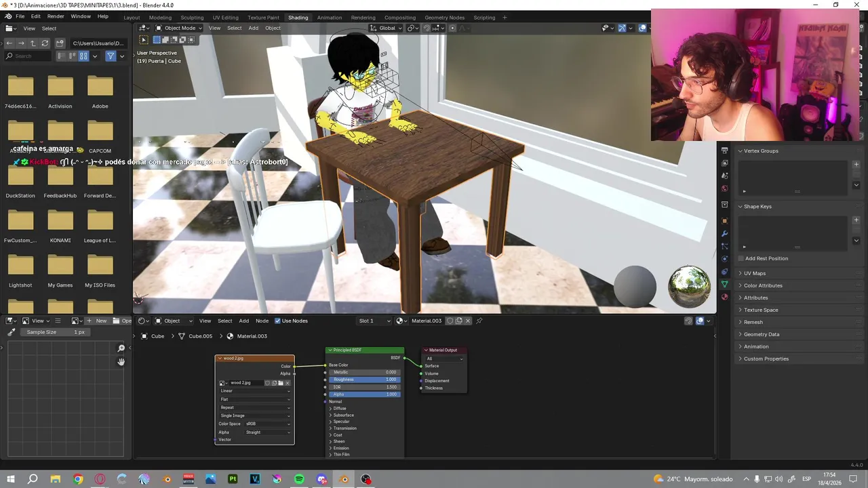Open the World properties tab icon
868x488 pixels.
(x=724, y=188)
